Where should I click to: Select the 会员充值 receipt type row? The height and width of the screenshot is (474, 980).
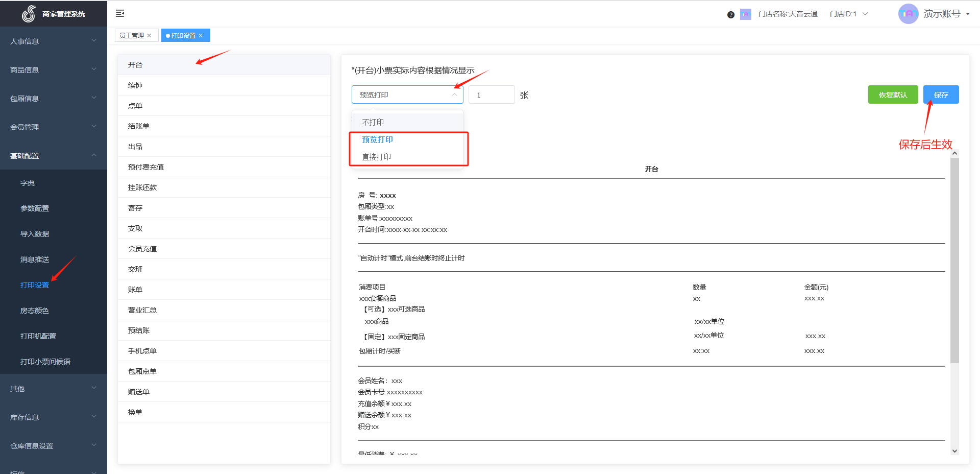pyautogui.click(x=224, y=249)
